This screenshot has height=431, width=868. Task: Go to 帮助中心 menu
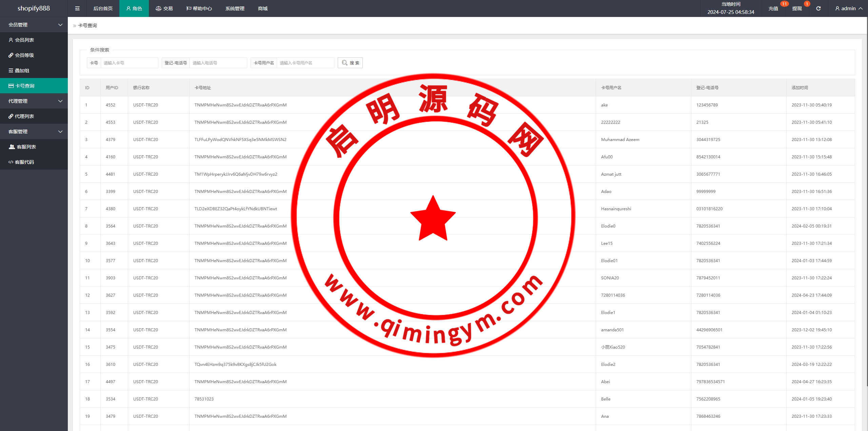tap(199, 8)
